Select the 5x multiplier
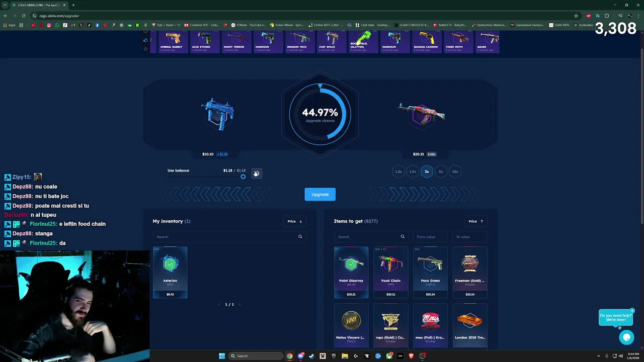 pyautogui.click(x=441, y=171)
